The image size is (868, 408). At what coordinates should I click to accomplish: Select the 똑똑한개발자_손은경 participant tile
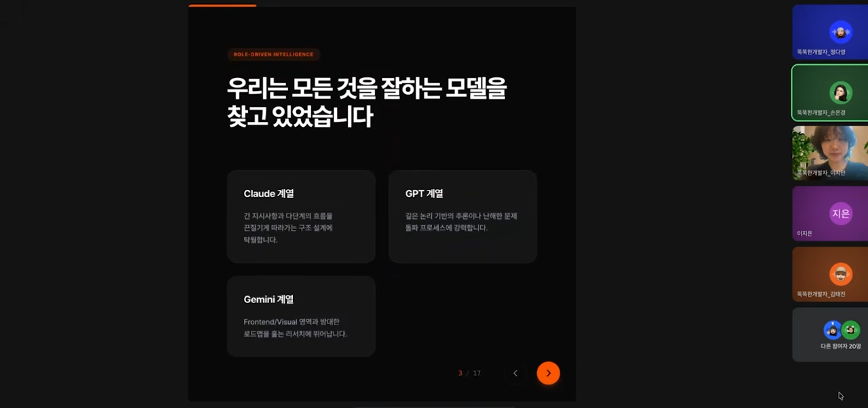[x=830, y=93]
